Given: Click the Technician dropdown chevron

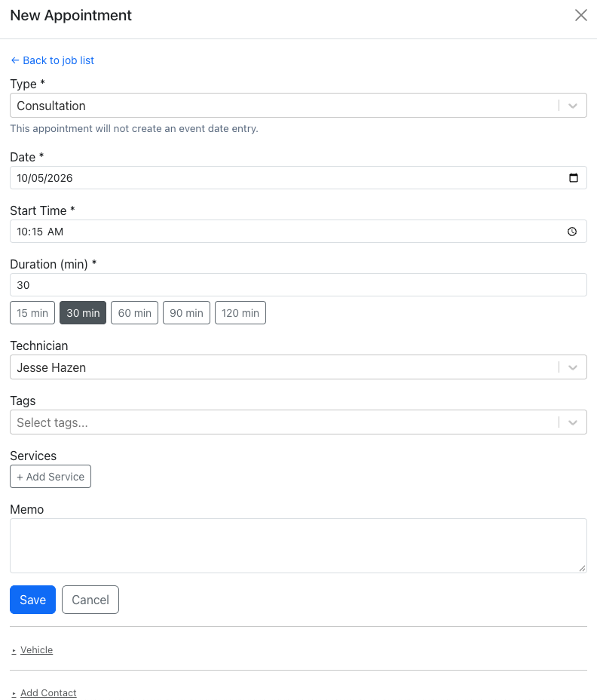Looking at the screenshot, I should click(573, 367).
